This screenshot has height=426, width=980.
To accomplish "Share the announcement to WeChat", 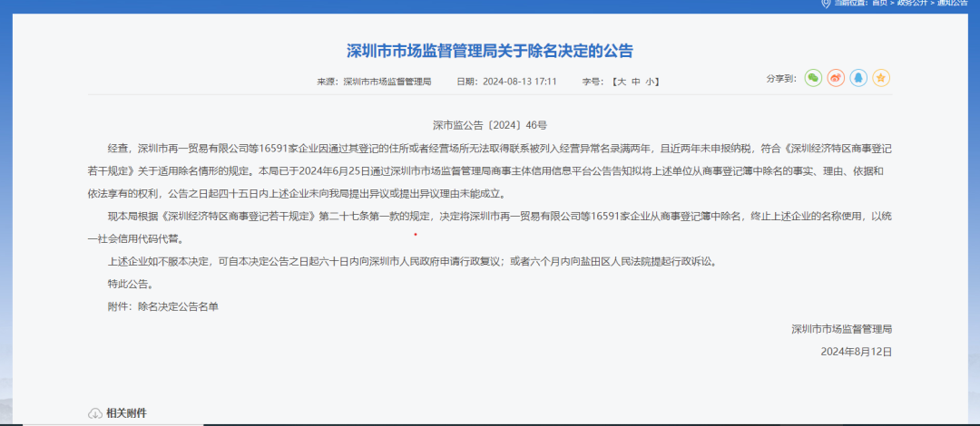I will point(813,78).
